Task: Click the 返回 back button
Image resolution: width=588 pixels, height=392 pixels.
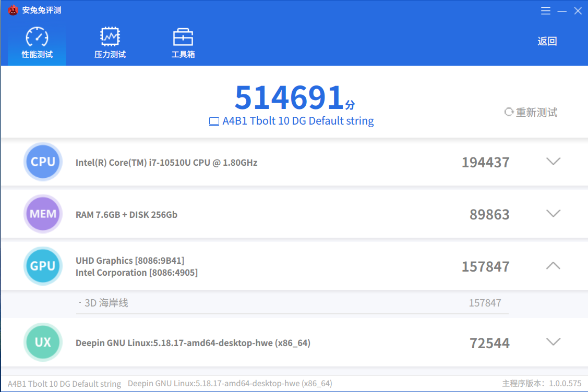Action: click(547, 41)
